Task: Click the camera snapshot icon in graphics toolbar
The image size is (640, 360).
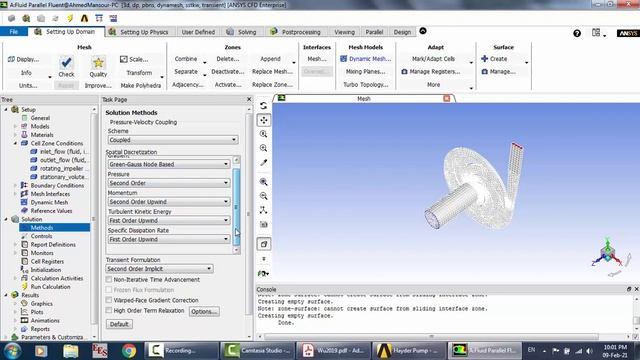Action: tap(263, 224)
